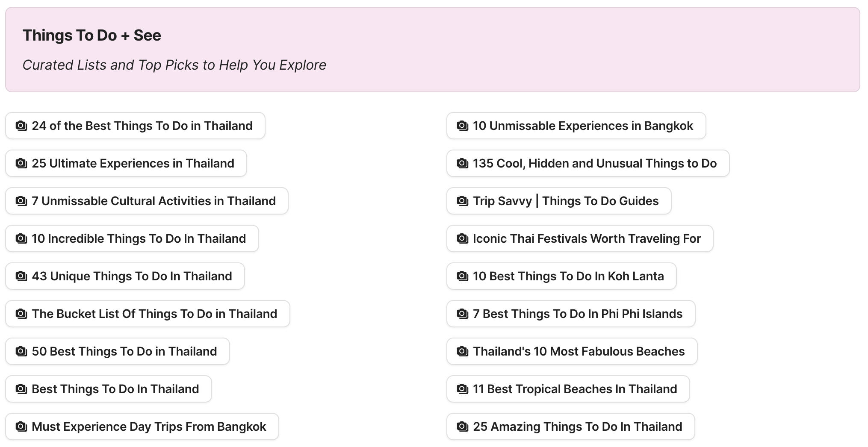Click the subtitle "Curated Lists and Top Picks to Help You Explore"

coord(174,65)
